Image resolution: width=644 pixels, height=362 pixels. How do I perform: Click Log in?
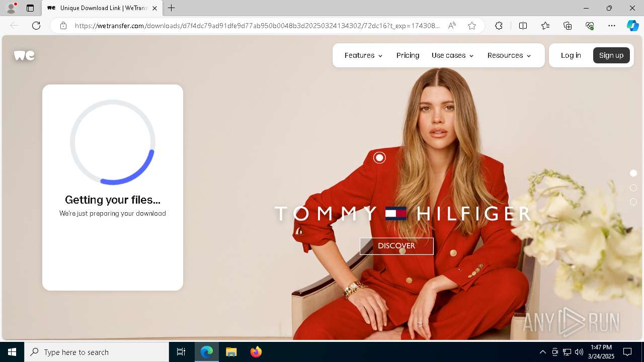click(x=571, y=55)
